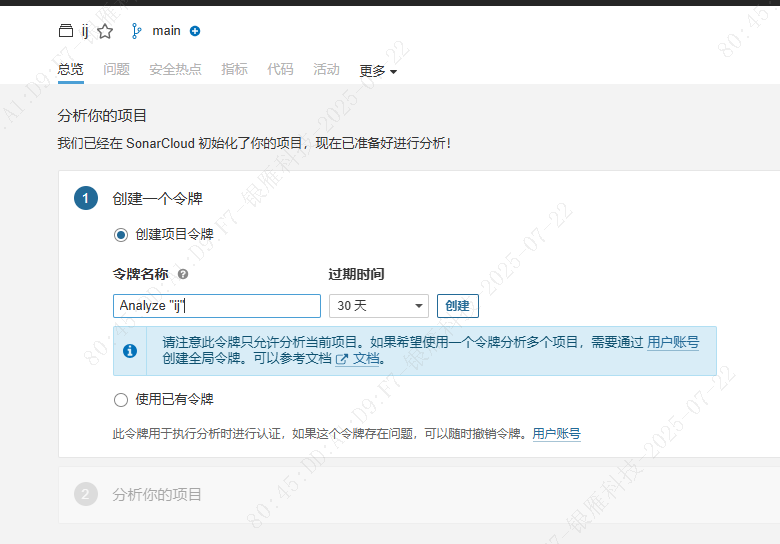Click the main branch name

click(166, 31)
